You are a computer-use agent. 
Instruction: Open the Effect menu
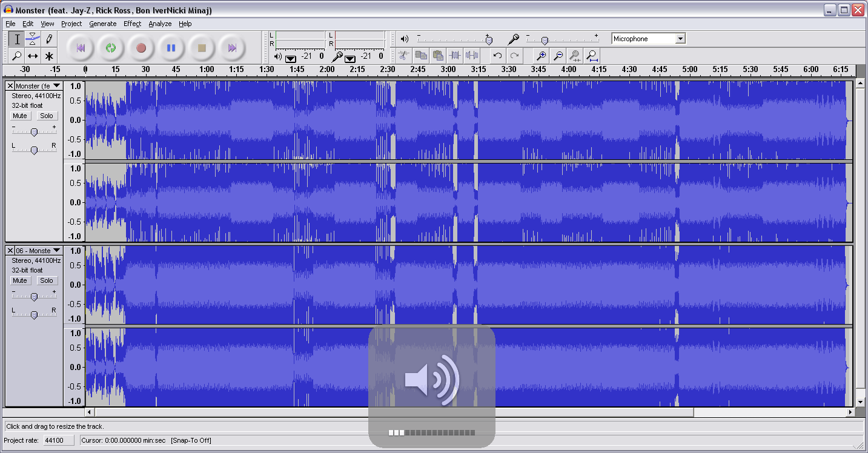coord(132,24)
